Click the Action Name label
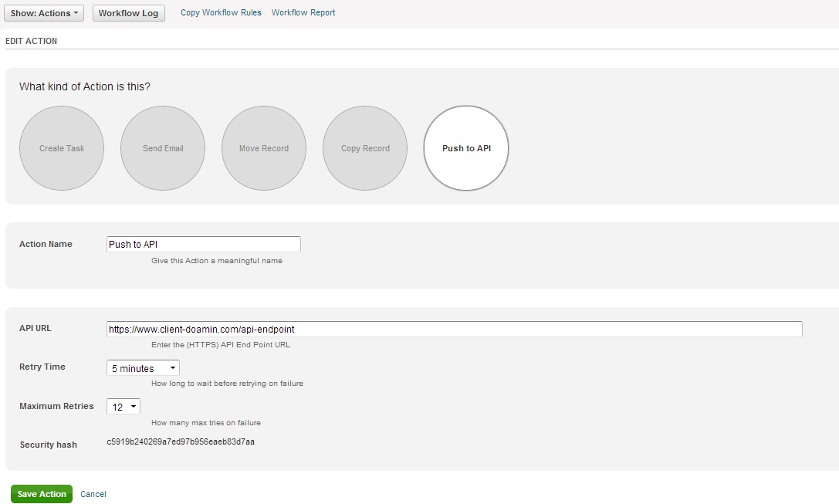This screenshot has height=504, width=839. click(x=46, y=244)
